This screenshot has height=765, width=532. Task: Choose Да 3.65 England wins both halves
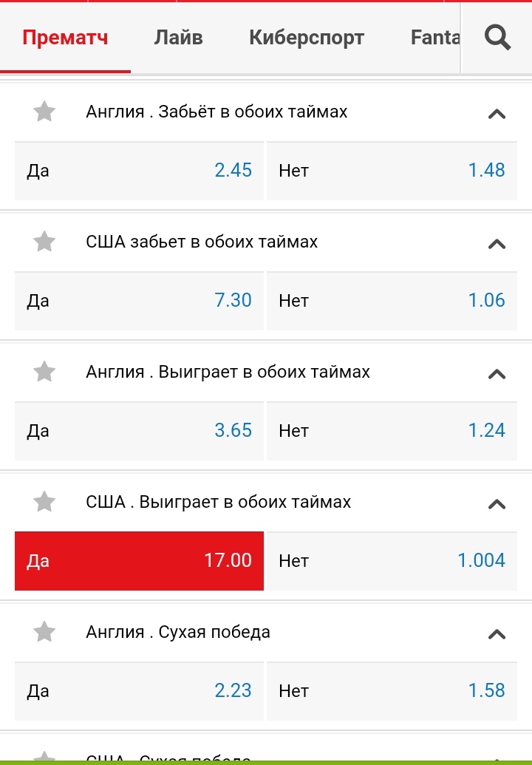(139, 431)
